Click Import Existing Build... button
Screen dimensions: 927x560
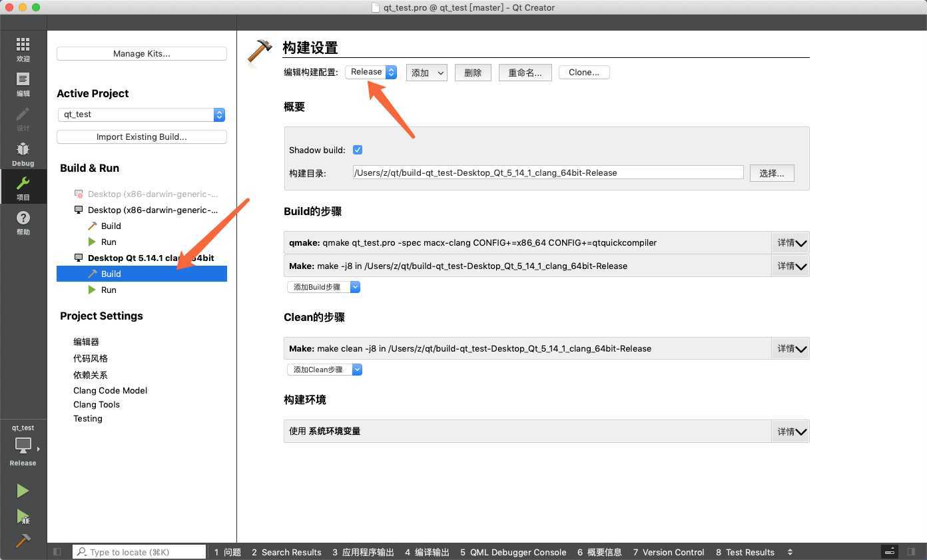pos(142,137)
